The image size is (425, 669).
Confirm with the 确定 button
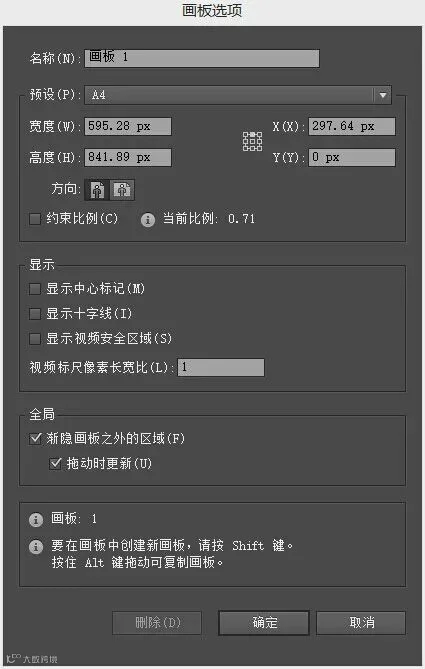(x=264, y=623)
